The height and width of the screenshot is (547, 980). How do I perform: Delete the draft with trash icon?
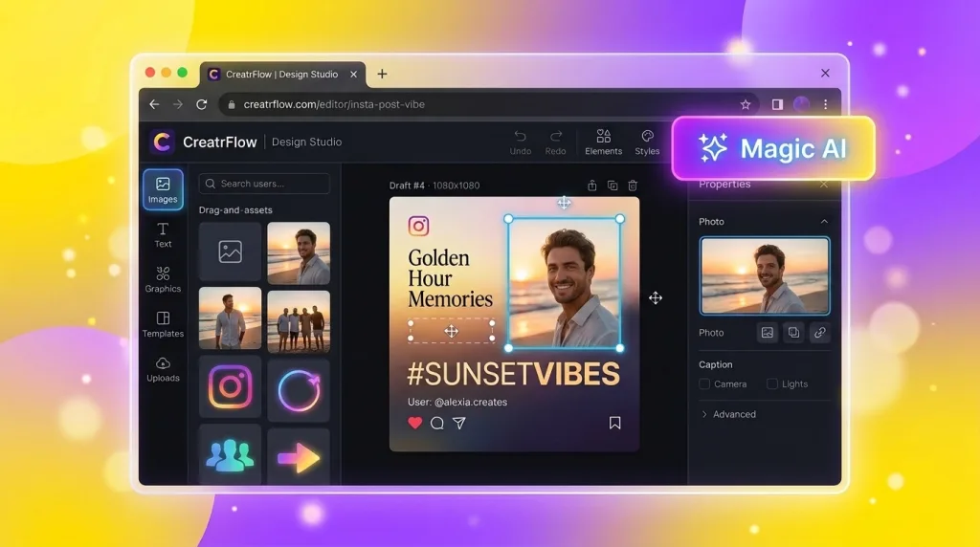tap(633, 186)
